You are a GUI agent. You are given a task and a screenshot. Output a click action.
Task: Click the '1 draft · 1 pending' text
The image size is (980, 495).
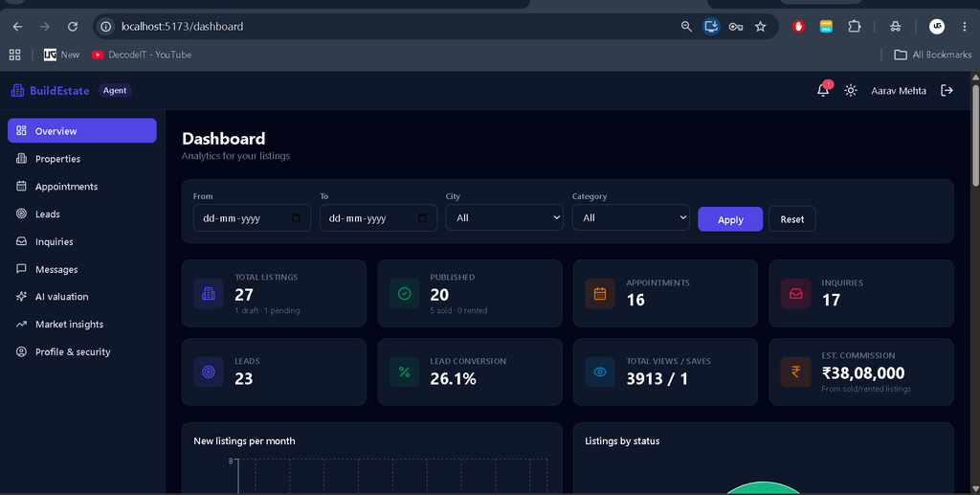coord(267,310)
